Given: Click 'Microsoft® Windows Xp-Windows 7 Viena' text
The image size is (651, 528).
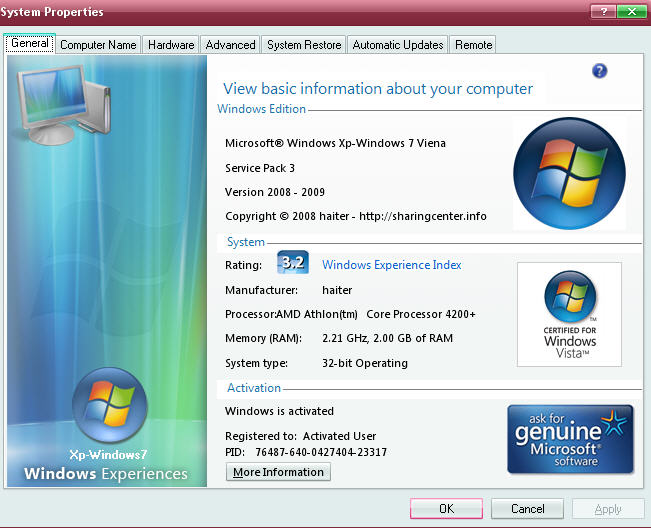Looking at the screenshot, I should (335, 143).
